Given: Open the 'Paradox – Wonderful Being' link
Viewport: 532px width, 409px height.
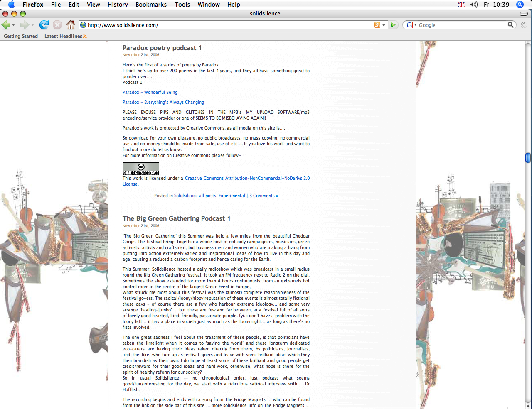Looking at the screenshot, I should (x=150, y=92).
